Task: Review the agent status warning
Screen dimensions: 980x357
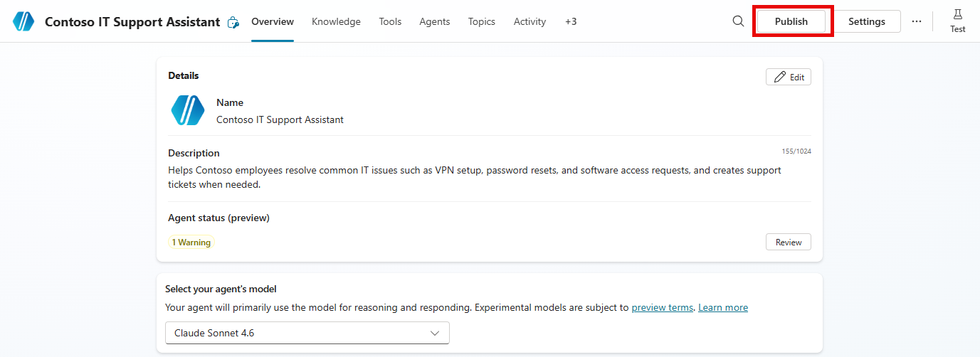Action: coord(789,242)
